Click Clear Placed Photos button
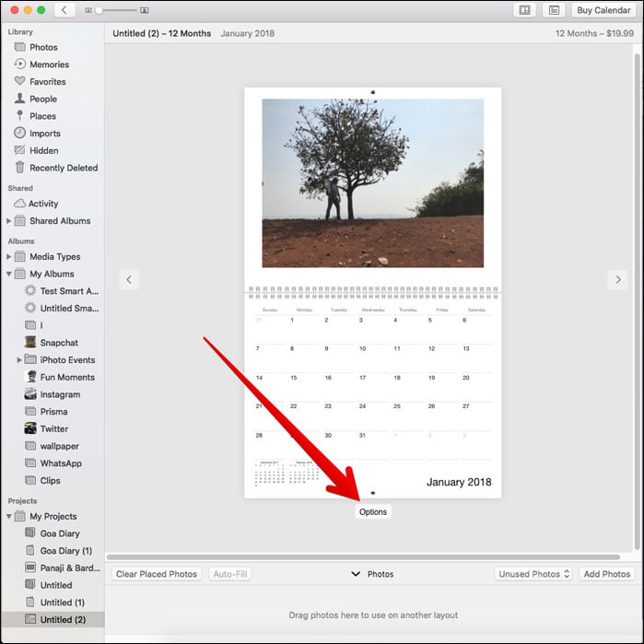Screen dimensions: 644x644 (157, 574)
